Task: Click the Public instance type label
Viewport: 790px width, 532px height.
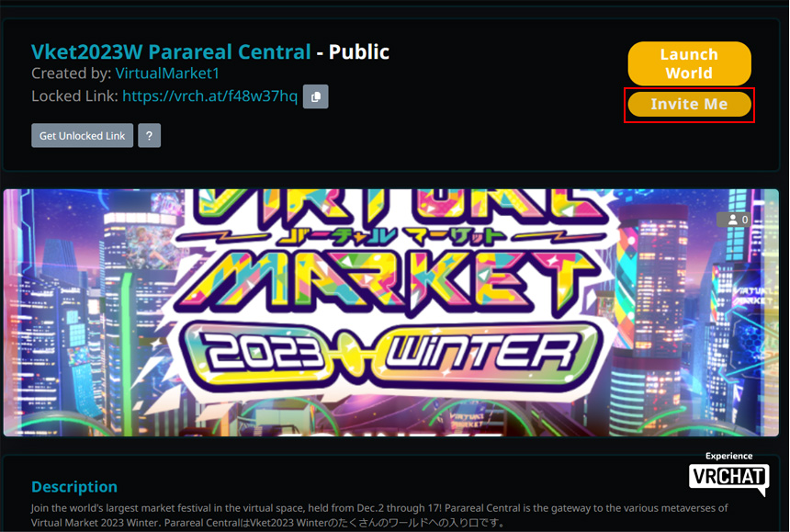Action: 359,51
